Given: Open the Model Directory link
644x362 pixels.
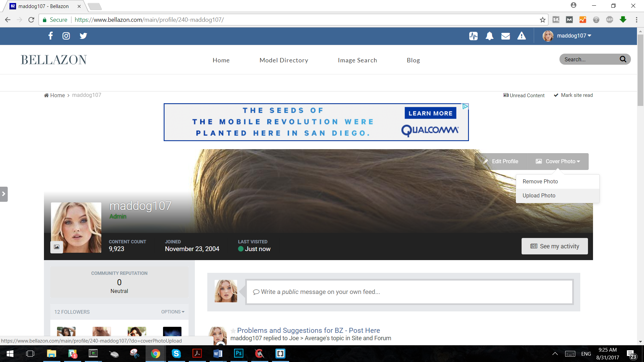Looking at the screenshot, I should (284, 60).
